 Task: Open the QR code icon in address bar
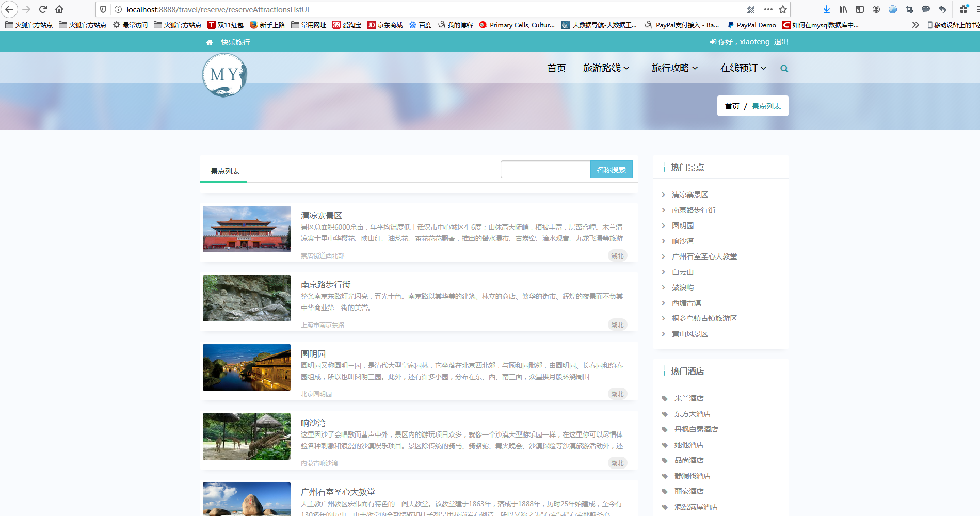click(750, 9)
